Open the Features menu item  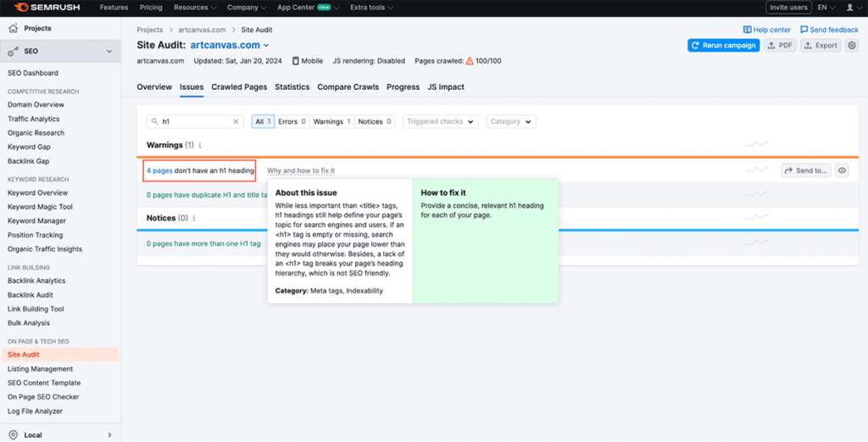[114, 8]
